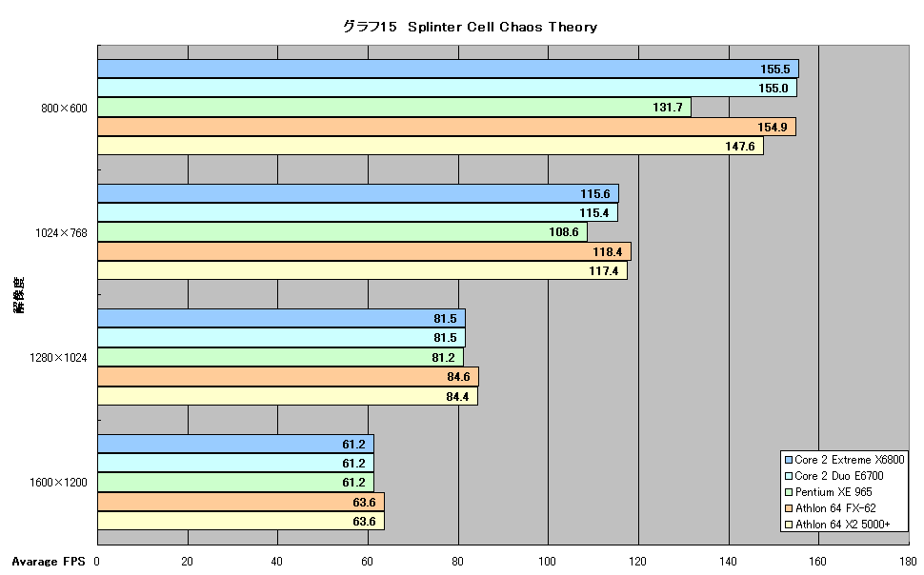The height and width of the screenshot is (575, 924).
Task: Click the 1024×768 axis label
Action: (61, 233)
